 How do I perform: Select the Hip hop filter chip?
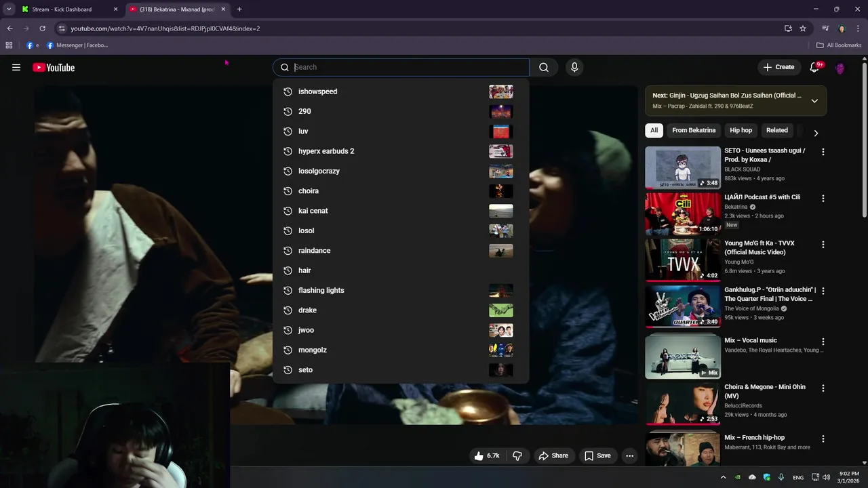tap(741, 130)
